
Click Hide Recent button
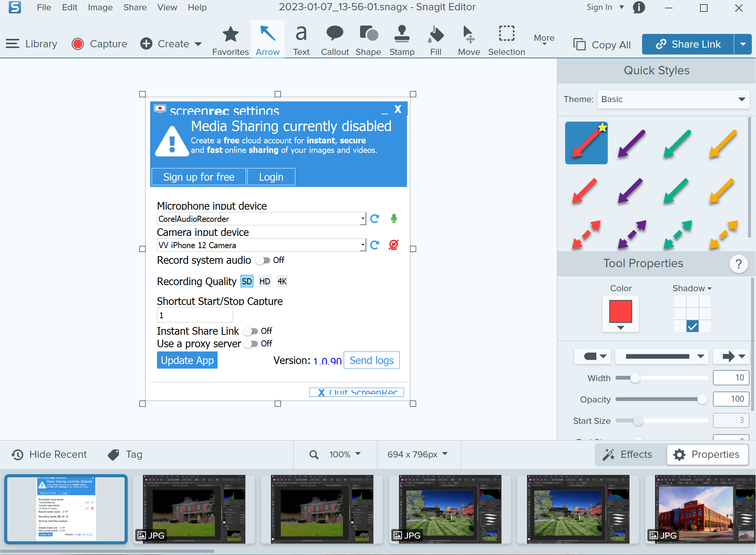click(49, 454)
